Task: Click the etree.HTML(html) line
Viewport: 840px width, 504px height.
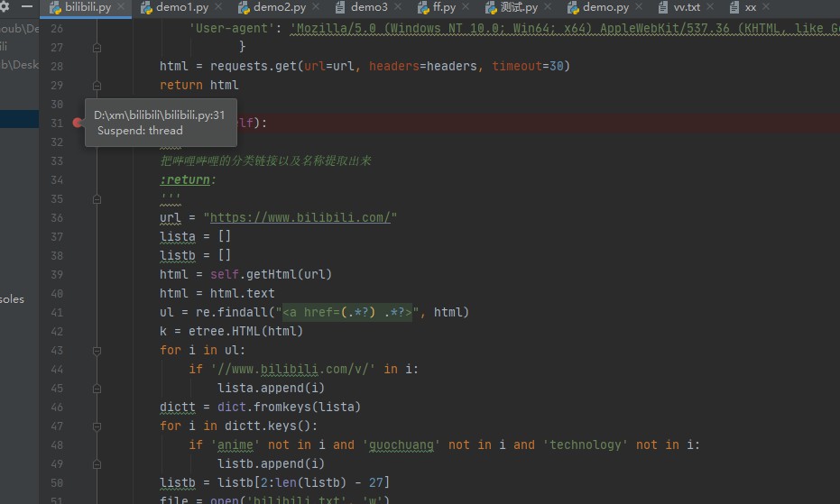Action: 231,332
